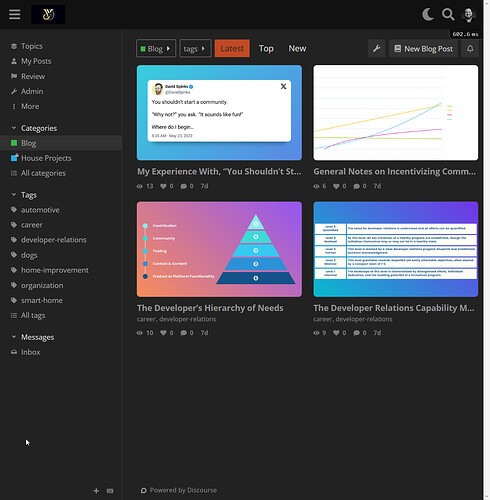
Task: Click the wrench admin actions icon
Action: (377, 48)
